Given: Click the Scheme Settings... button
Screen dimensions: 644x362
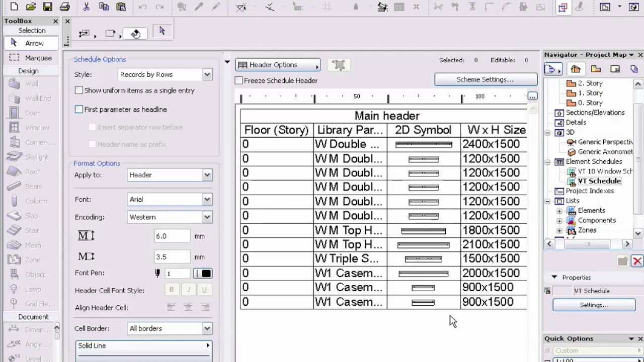Looking at the screenshot, I should [486, 79].
